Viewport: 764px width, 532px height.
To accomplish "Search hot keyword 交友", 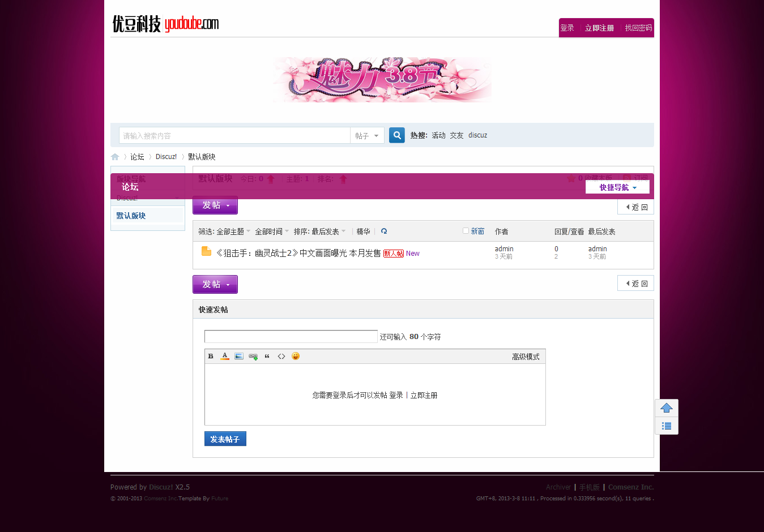I will tap(457, 135).
